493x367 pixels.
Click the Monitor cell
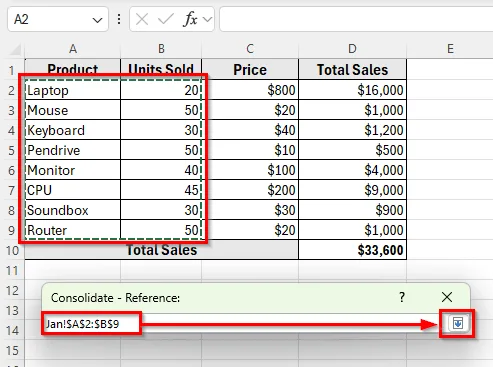pos(73,170)
